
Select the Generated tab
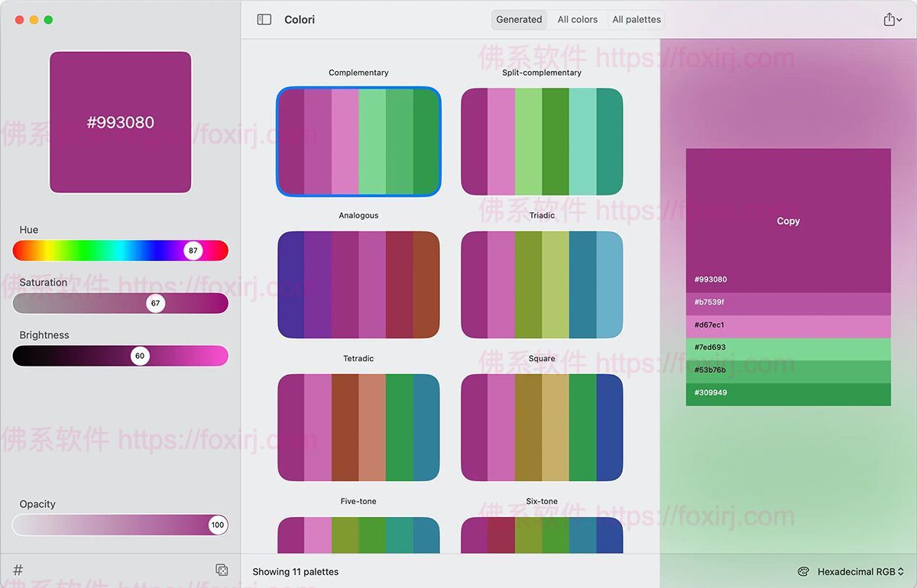tap(519, 19)
